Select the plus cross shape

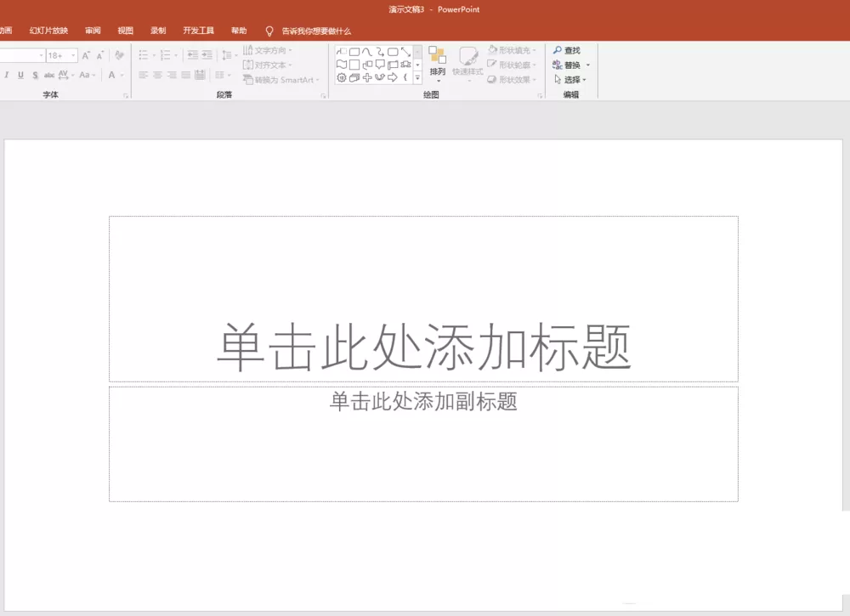tap(367, 77)
